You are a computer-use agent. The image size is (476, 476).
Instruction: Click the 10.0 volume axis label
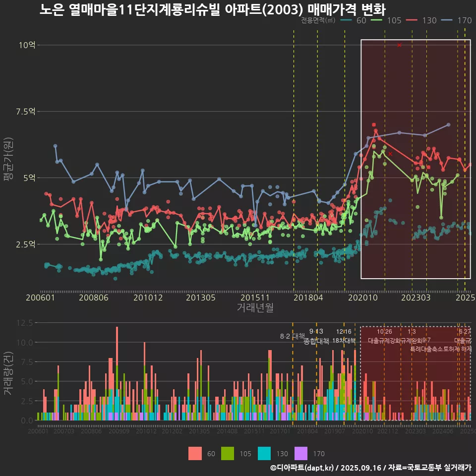(25, 343)
